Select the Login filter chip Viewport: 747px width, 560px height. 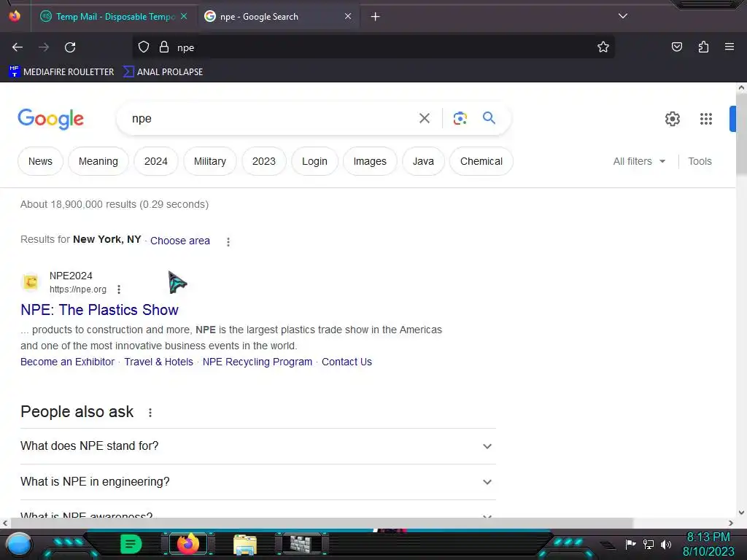point(314,161)
